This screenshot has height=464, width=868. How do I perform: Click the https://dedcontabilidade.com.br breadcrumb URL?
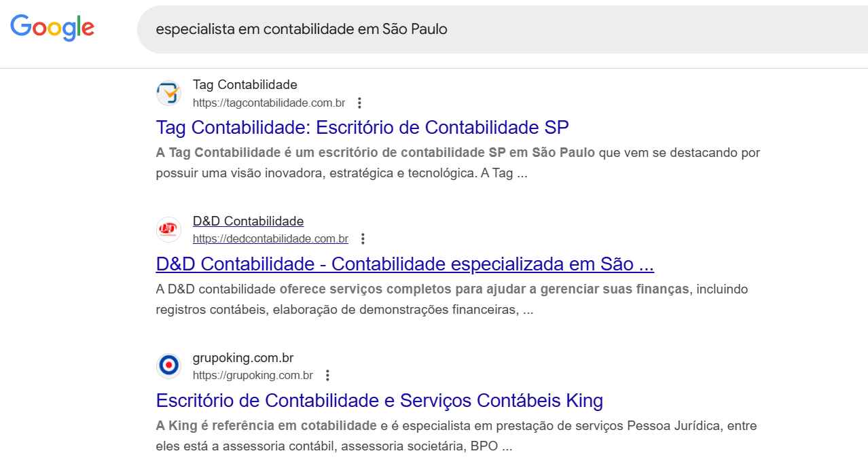tap(270, 238)
